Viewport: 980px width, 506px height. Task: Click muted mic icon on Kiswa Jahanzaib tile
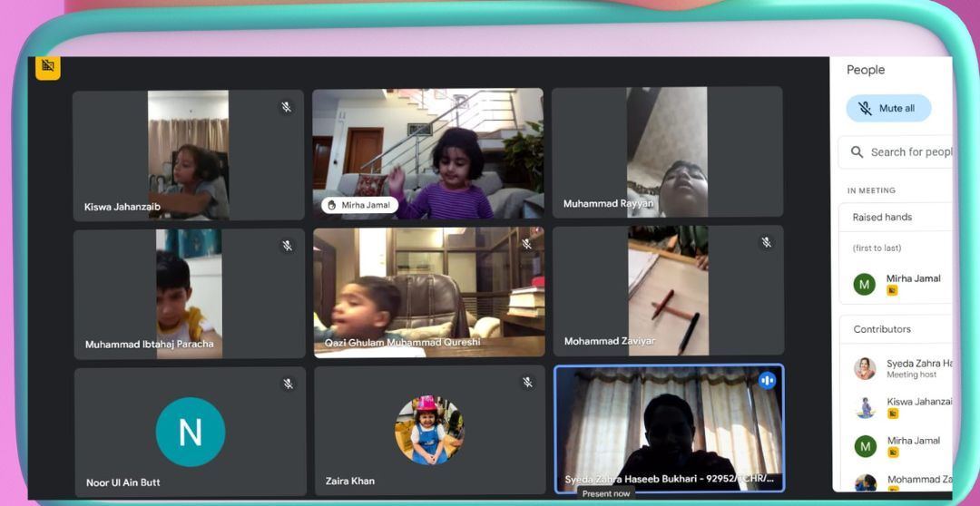pyautogui.click(x=286, y=107)
